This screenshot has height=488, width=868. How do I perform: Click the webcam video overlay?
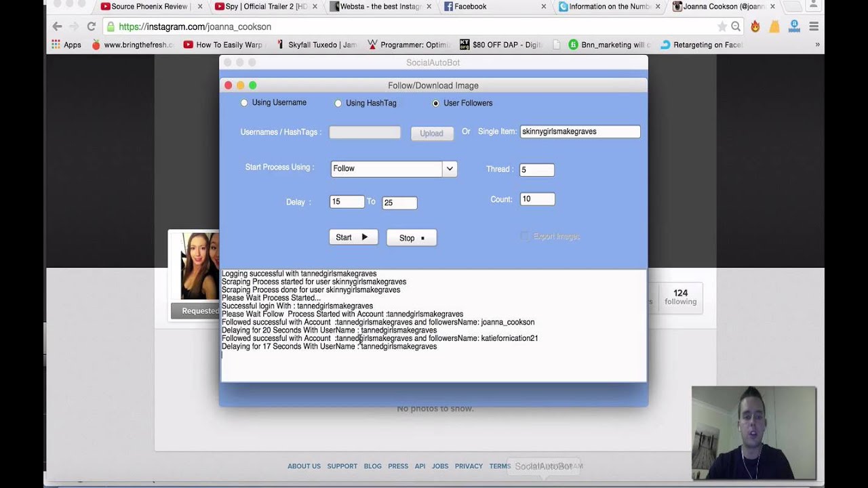point(754,433)
